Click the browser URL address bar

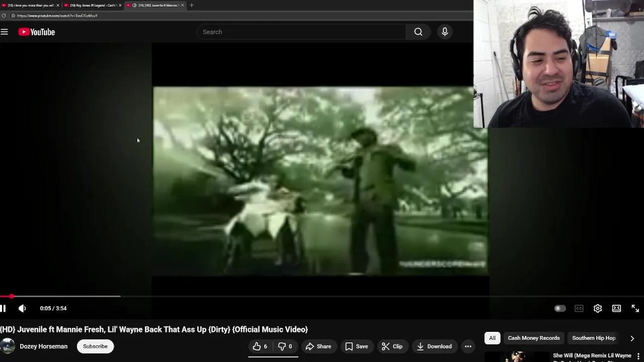(242, 16)
